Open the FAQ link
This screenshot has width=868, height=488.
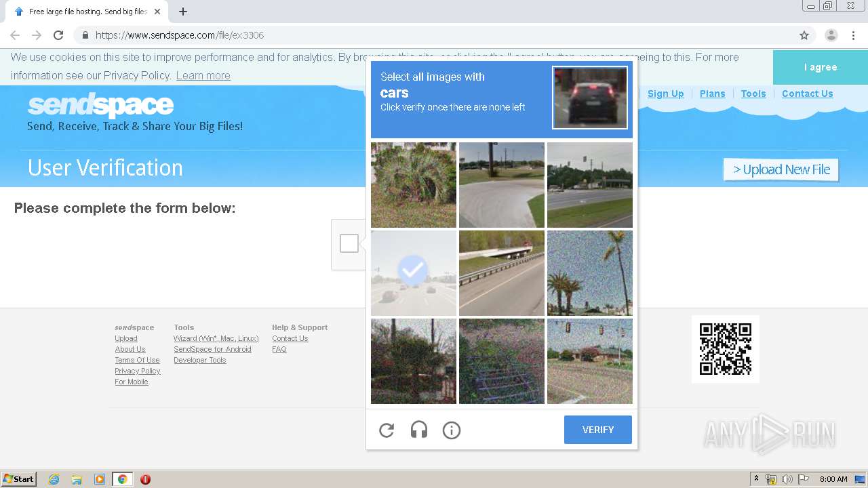[279, 349]
